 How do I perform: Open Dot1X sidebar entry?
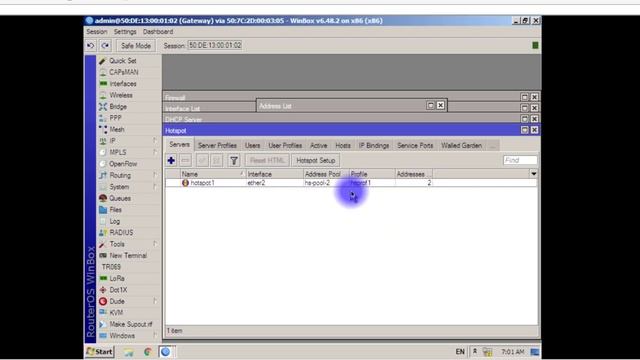tap(118, 290)
